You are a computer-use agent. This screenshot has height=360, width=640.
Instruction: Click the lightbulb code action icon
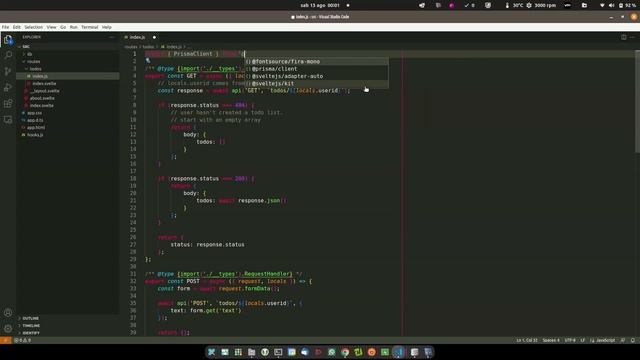coord(148,61)
